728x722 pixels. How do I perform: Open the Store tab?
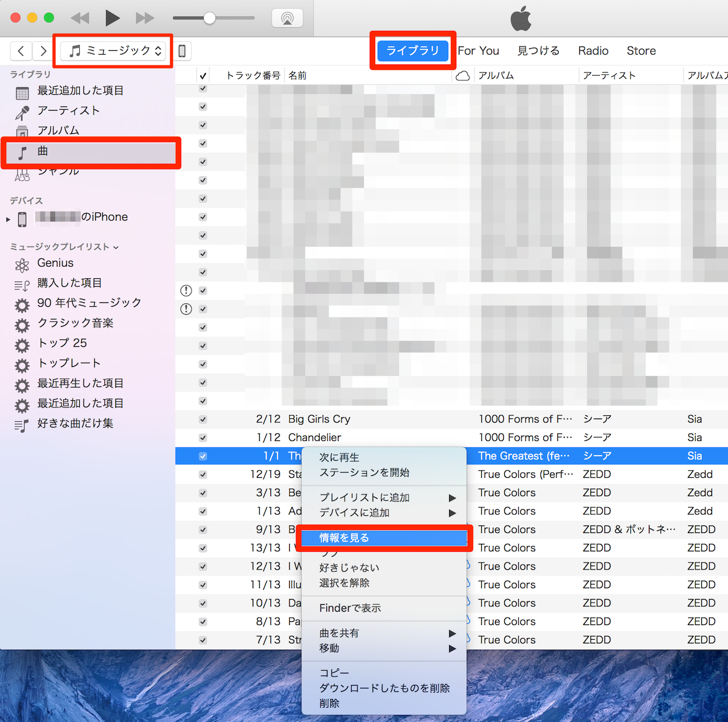(641, 51)
